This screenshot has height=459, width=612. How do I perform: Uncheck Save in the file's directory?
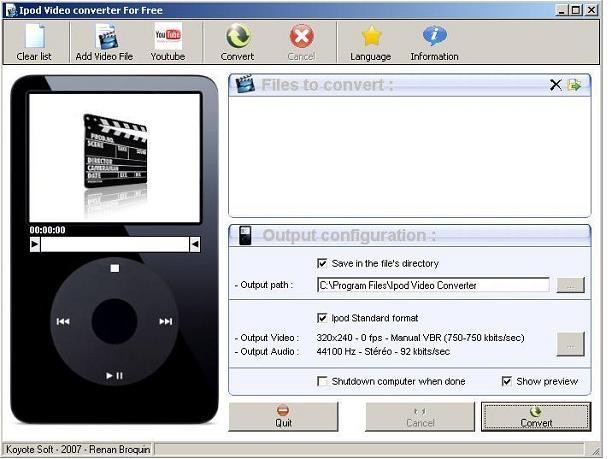pyautogui.click(x=322, y=263)
